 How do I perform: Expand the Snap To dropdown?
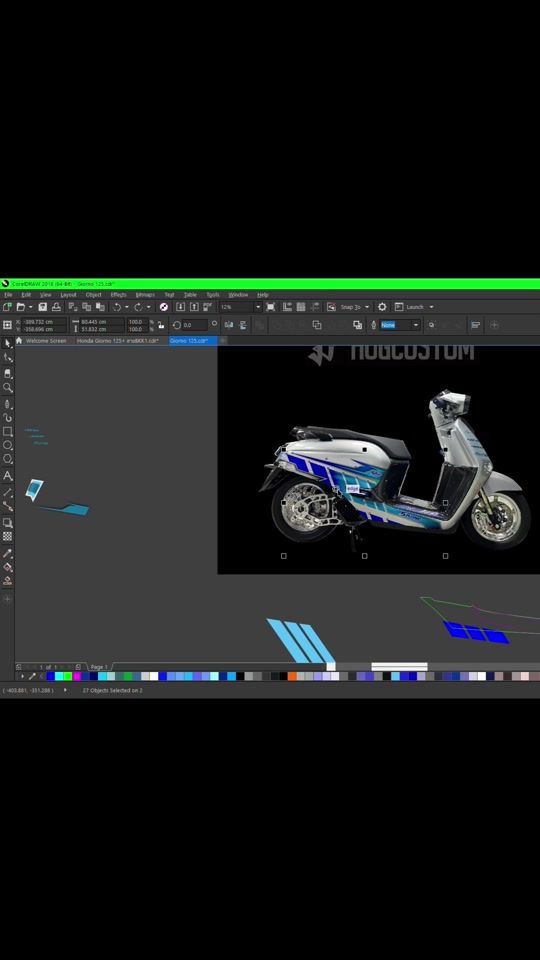pos(367,307)
